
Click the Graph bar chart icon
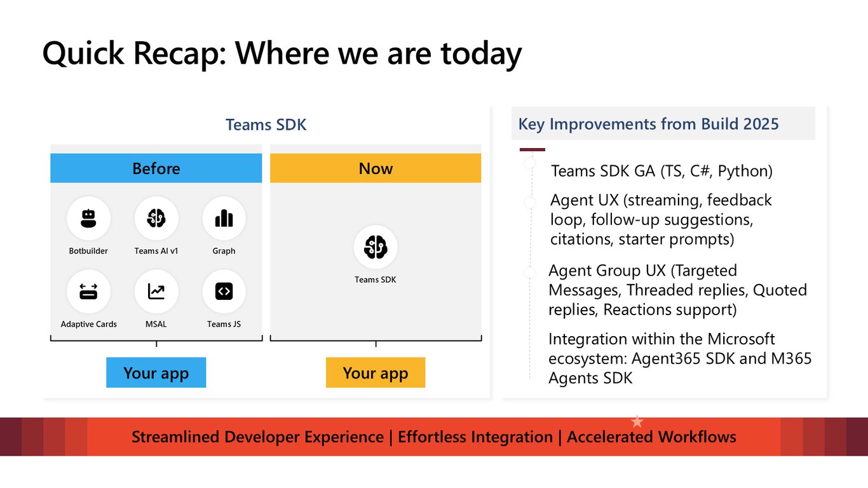[224, 219]
